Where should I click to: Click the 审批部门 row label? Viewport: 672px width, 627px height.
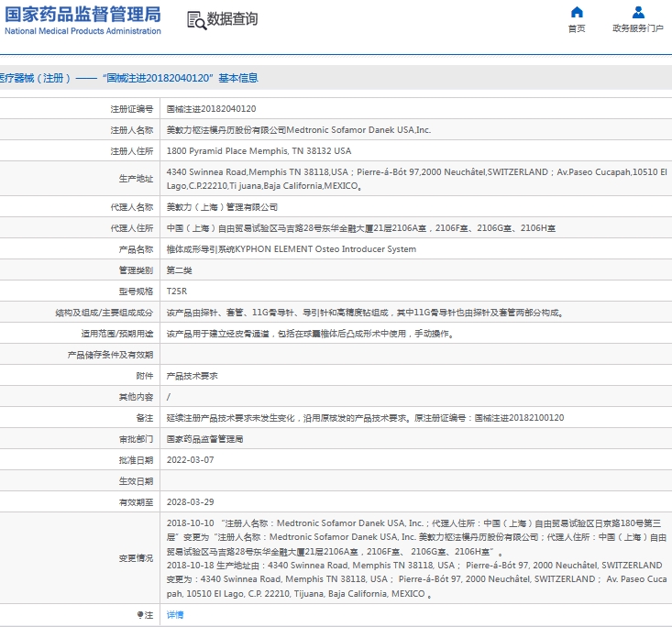tap(136, 439)
